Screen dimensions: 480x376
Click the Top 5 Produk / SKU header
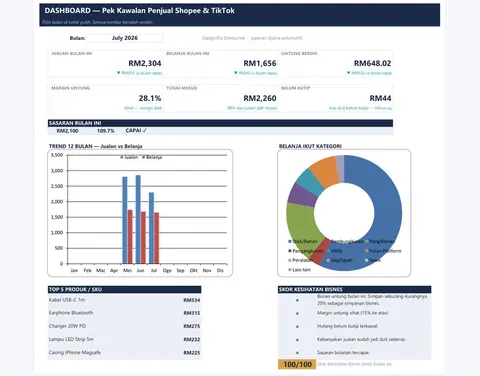124,289
